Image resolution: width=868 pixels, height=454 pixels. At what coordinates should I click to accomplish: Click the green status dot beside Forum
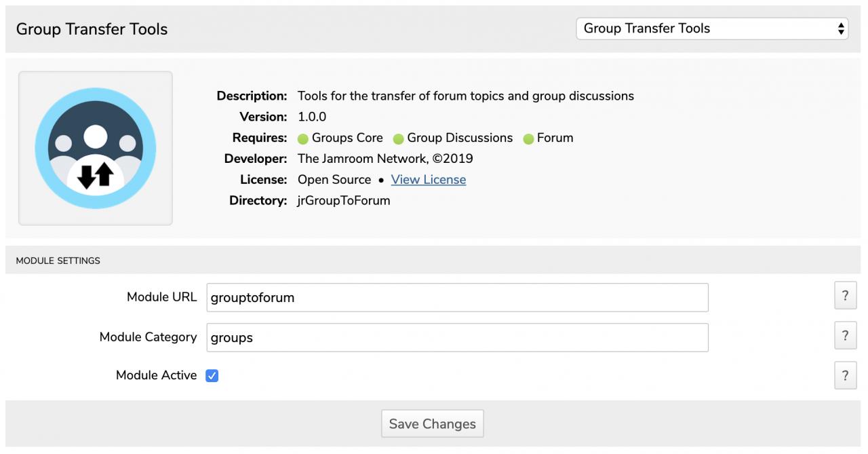(x=529, y=139)
